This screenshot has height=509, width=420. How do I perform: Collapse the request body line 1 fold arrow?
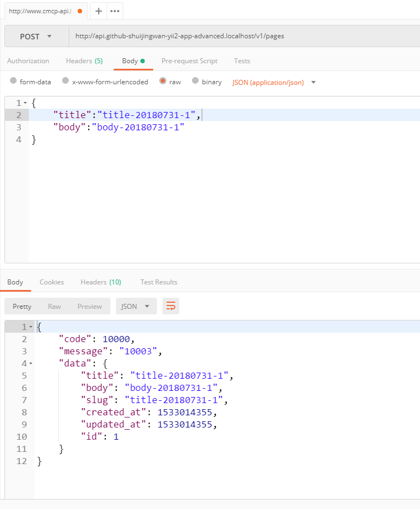25,103
